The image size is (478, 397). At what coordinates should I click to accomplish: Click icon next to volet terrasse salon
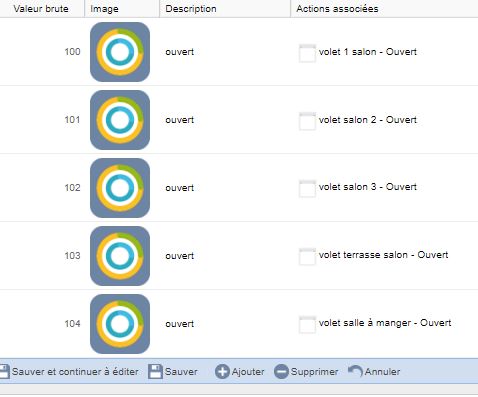[x=307, y=257]
